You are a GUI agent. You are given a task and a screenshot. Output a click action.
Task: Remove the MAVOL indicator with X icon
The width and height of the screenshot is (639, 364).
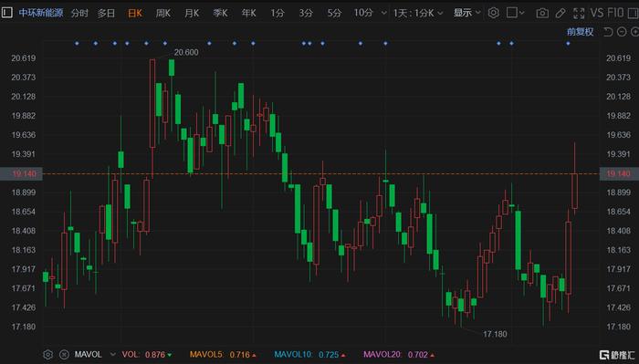pyautogui.click(x=64, y=355)
